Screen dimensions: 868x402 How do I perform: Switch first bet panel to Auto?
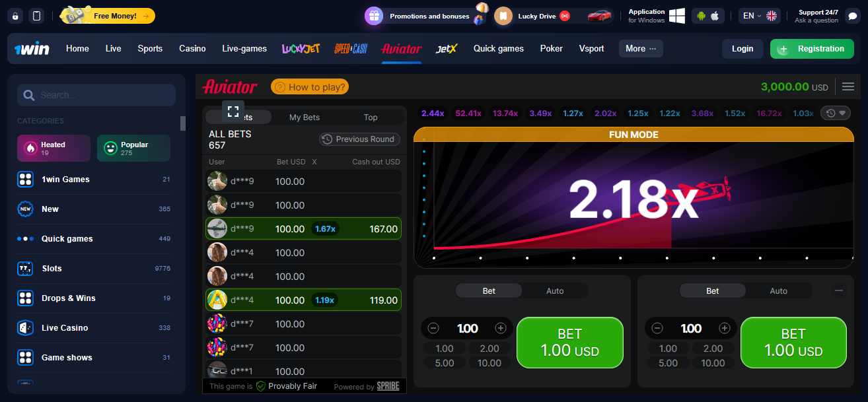point(555,291)
